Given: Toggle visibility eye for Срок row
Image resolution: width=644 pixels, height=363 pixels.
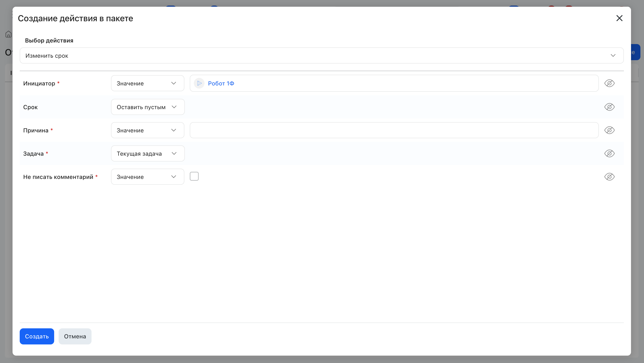Looking at the screenshot, I should (609, 107).
